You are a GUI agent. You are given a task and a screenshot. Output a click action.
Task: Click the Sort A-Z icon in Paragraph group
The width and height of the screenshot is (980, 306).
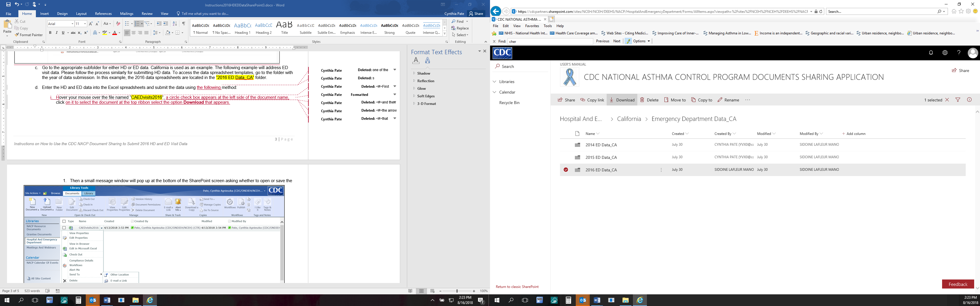[175, 24]
